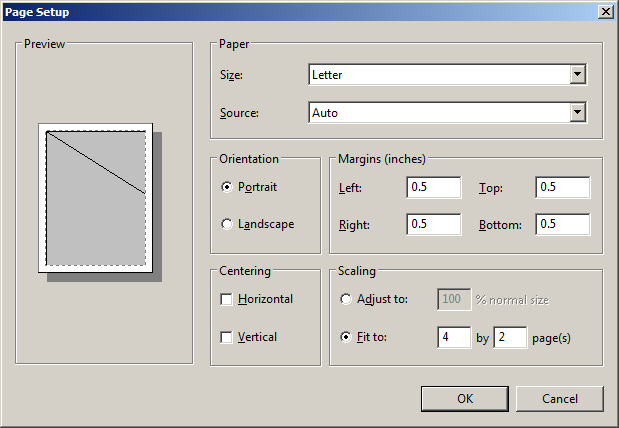Click the Top margin label
The height and width of the screenshot is (428, 619).
(491, 188)
